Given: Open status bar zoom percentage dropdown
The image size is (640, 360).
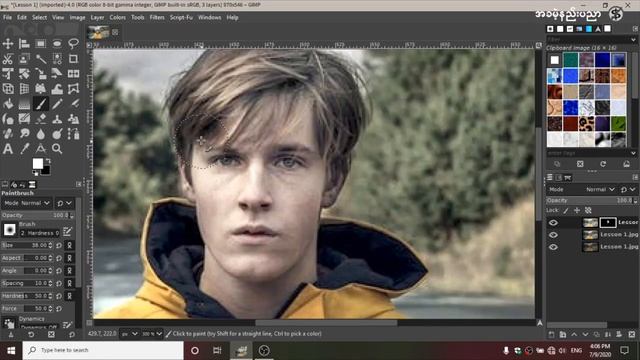Looking at the screenshot, I should pyautogui.click(x=151, y=334).
